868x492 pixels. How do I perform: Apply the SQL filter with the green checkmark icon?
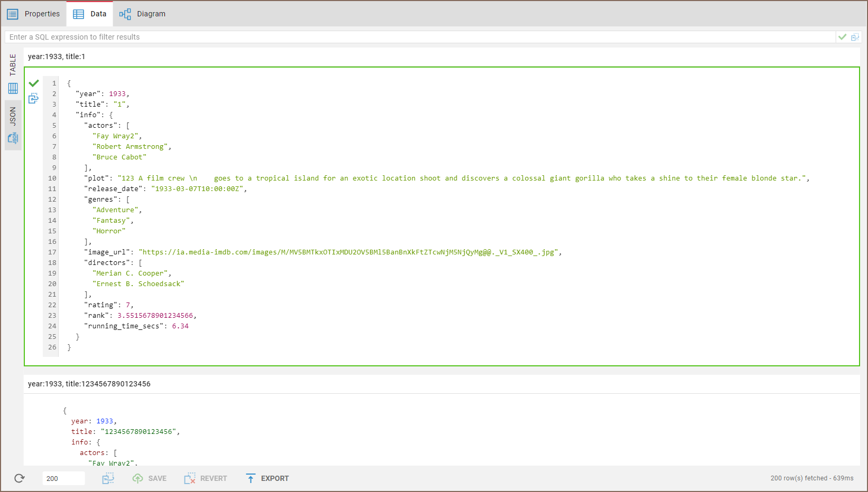point(842,36)
